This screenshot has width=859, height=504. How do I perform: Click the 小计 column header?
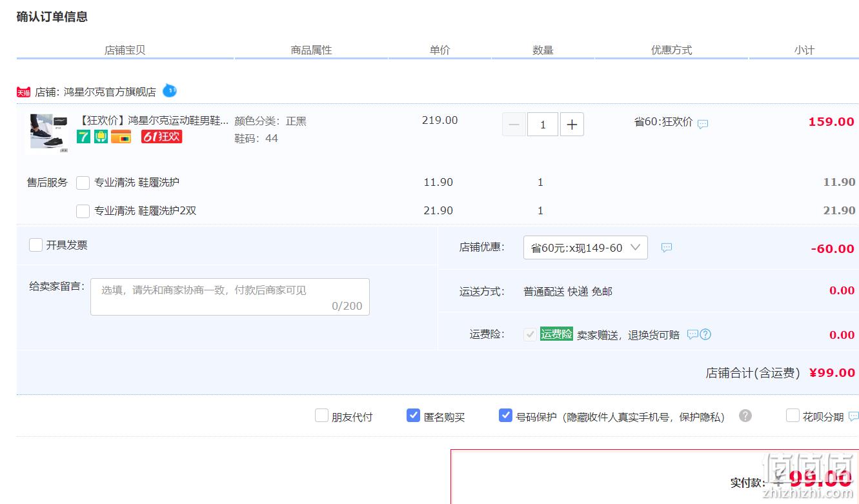pyautogui.click(x=804, y=50)
